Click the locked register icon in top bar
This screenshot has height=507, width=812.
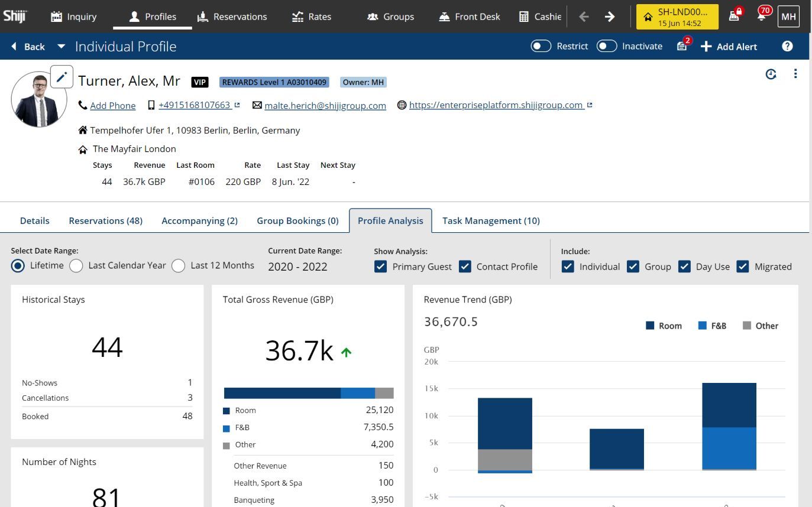[x=735, y=17]
